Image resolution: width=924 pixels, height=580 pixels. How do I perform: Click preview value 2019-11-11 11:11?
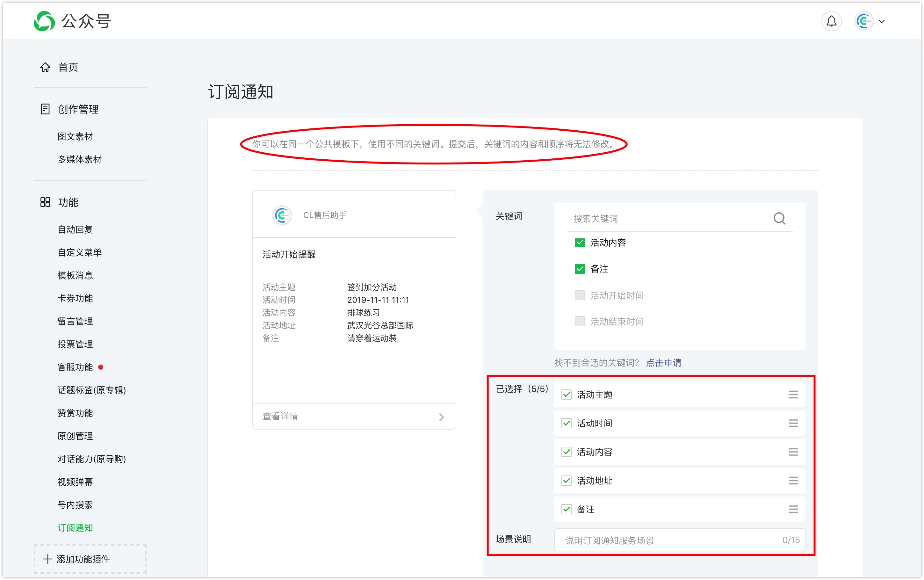tap(378, 300)
